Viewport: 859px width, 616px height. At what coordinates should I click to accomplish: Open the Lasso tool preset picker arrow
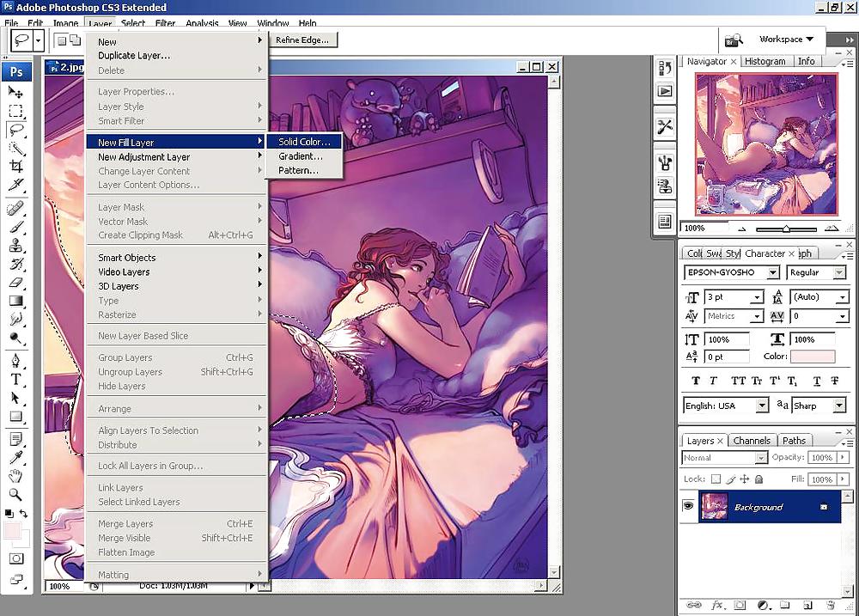tap(39, 40)
